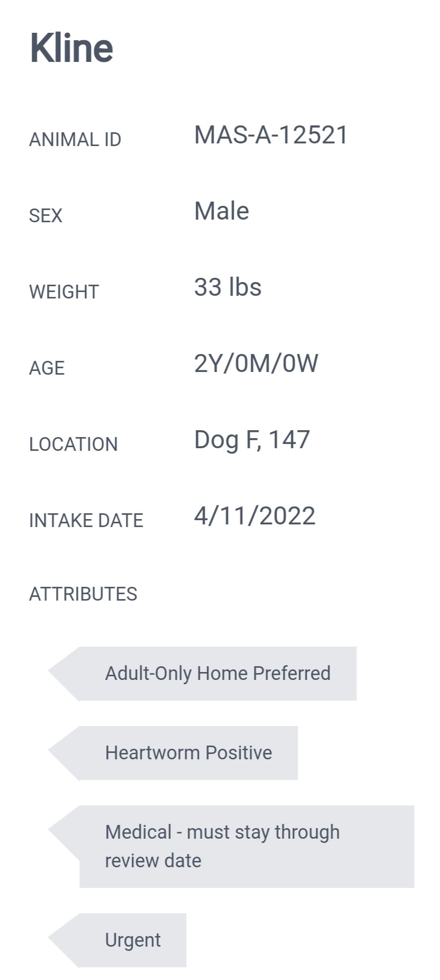Screen dimensions: 440x980
Task: Select the Urgent attribute tag
Action: pos(117,940)
